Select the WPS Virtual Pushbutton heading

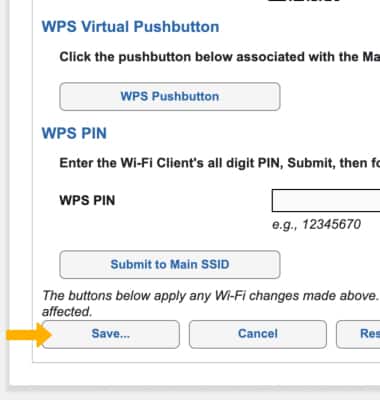[x=130, y=27]
